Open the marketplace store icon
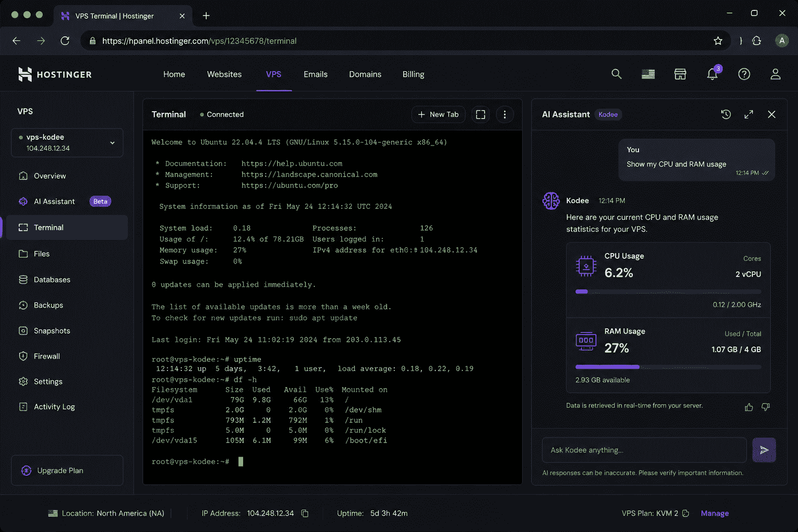Image resolution: width=798 pixels, height=532 pixels. pos(680,74)
